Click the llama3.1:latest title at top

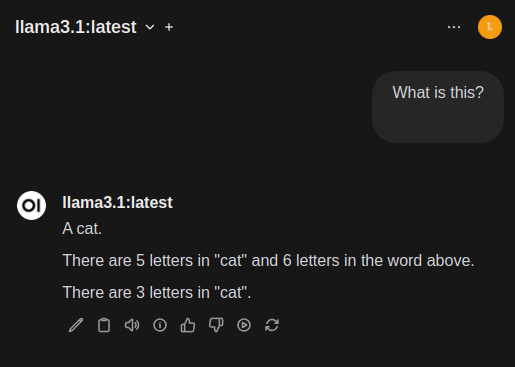tap(76, 27)
